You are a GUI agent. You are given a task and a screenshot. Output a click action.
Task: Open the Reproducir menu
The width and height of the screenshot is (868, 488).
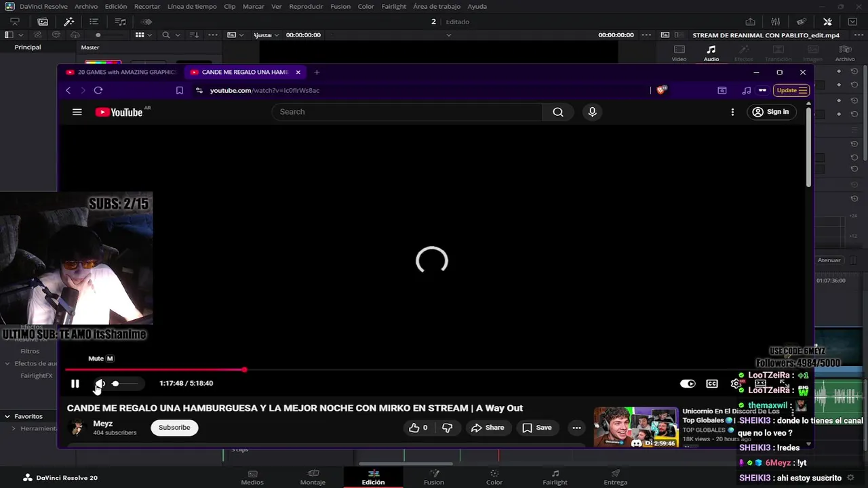pyautogui.click(x=306, y=6)
